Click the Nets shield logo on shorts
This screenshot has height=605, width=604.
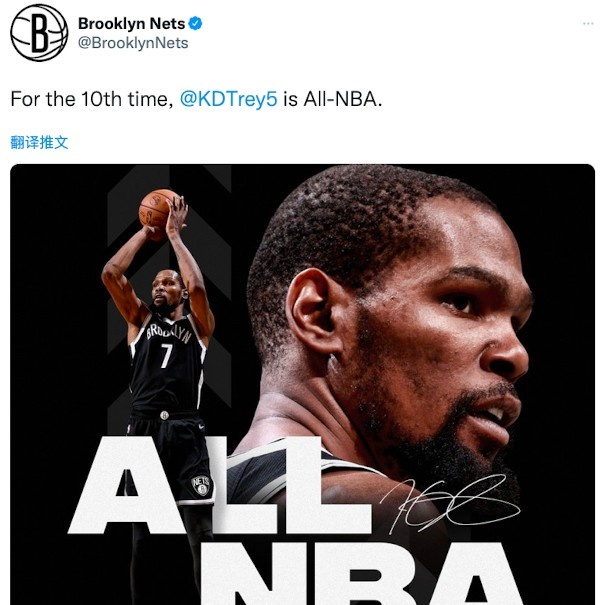tap(201, 485)
